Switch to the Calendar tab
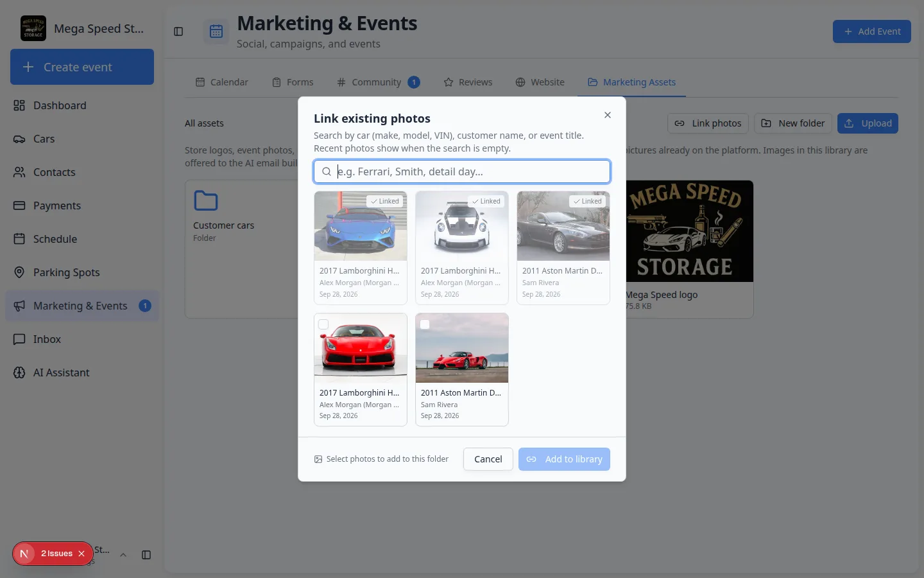 point(221,82)
